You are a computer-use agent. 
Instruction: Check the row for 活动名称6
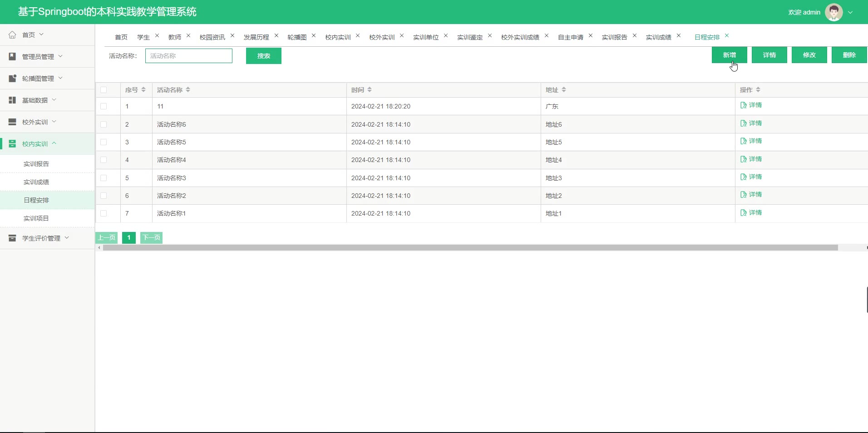[104, 124]
